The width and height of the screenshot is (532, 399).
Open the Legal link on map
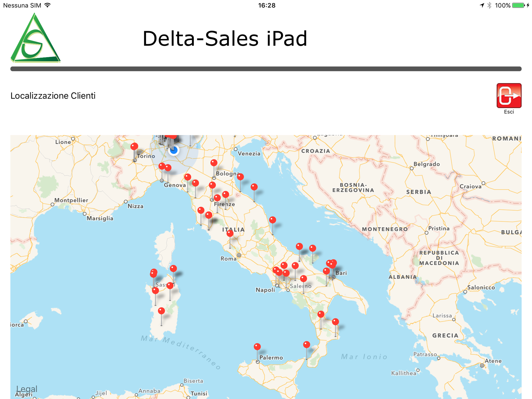pyautogui.click(x=26, y=389)
